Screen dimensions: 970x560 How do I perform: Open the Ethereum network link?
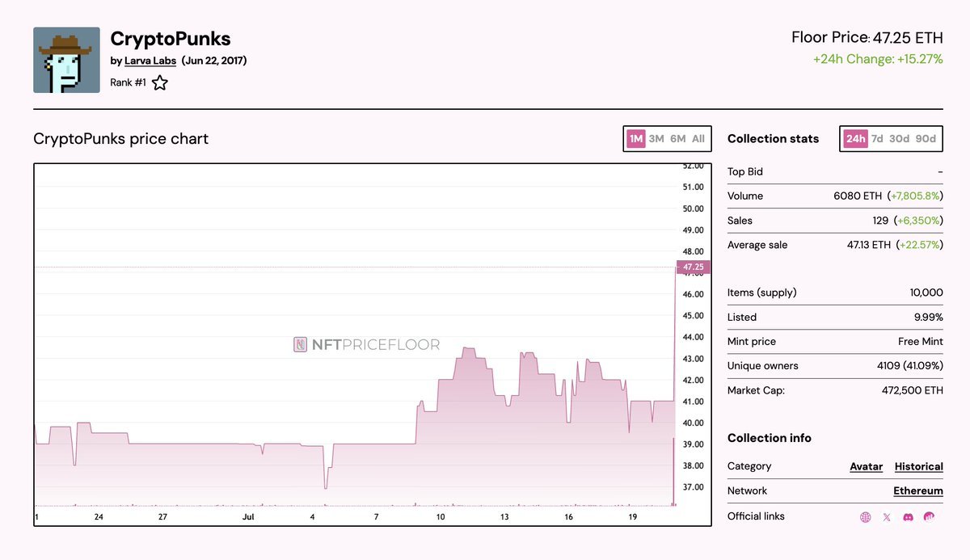pyautogui.click(x=918, y=491)
